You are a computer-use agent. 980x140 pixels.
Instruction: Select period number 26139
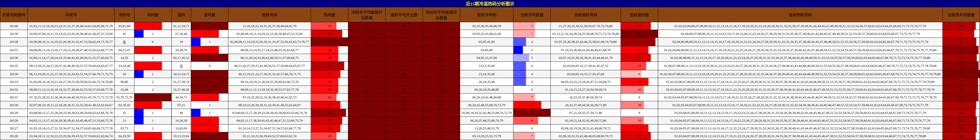click(14, 34)
